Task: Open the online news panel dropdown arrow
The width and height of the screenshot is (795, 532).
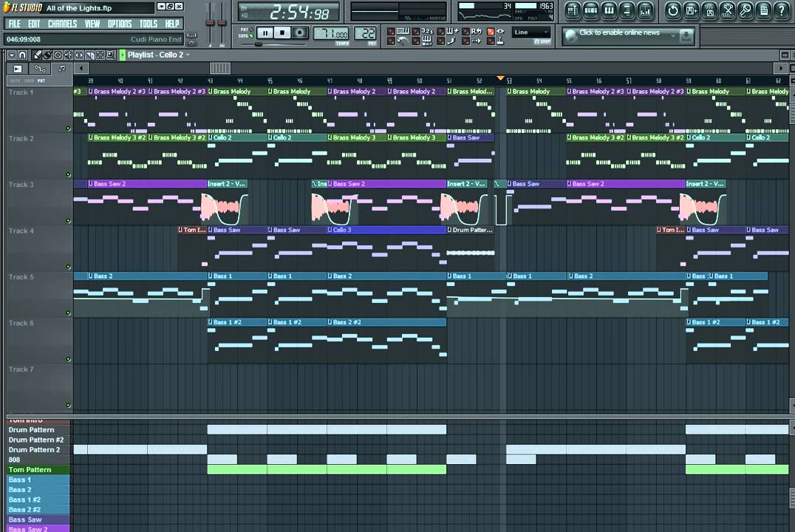Action: (673, 35)
